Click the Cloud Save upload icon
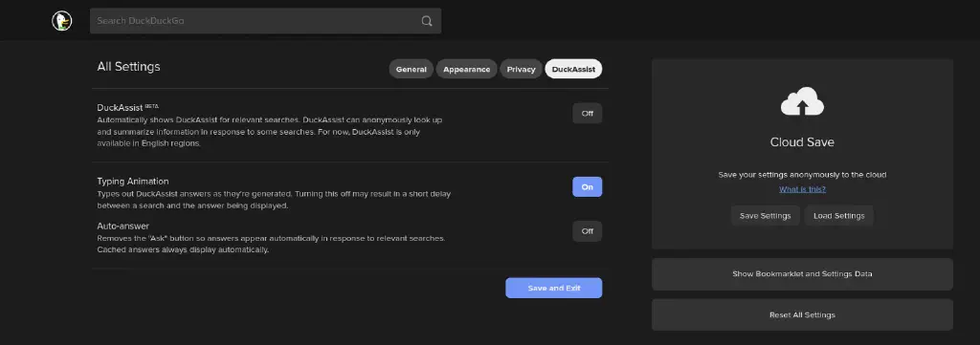Image resolution: width=980 pixels, height=345 pixels. [802, 101]
